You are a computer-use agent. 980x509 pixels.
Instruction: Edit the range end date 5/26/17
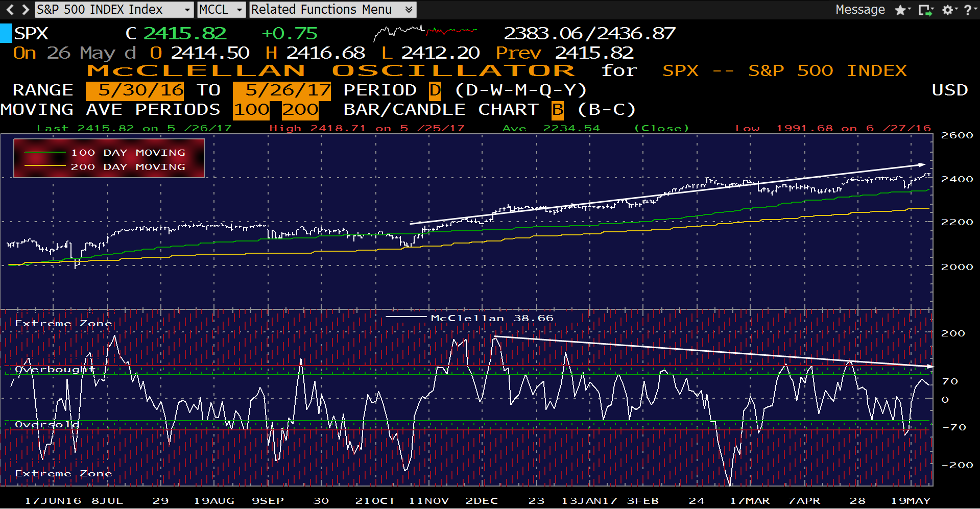[x=282, y=90]
